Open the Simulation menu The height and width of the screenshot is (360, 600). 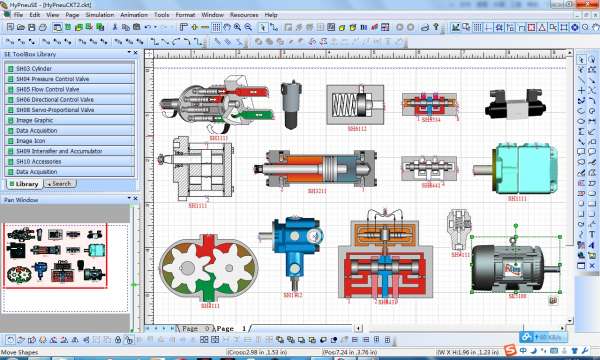99,15
